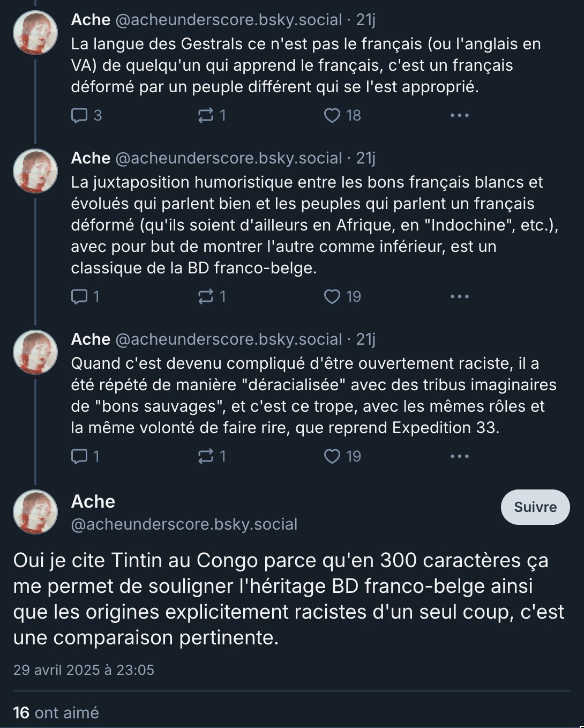Open more options for the Gestrals post
584x728 pixels.
tap(459, 115)
